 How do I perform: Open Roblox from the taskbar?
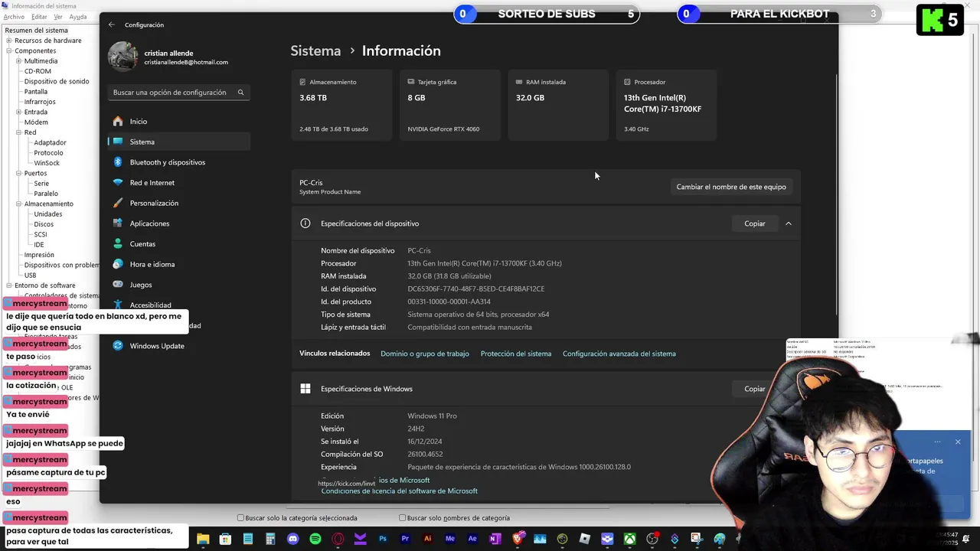585,540
